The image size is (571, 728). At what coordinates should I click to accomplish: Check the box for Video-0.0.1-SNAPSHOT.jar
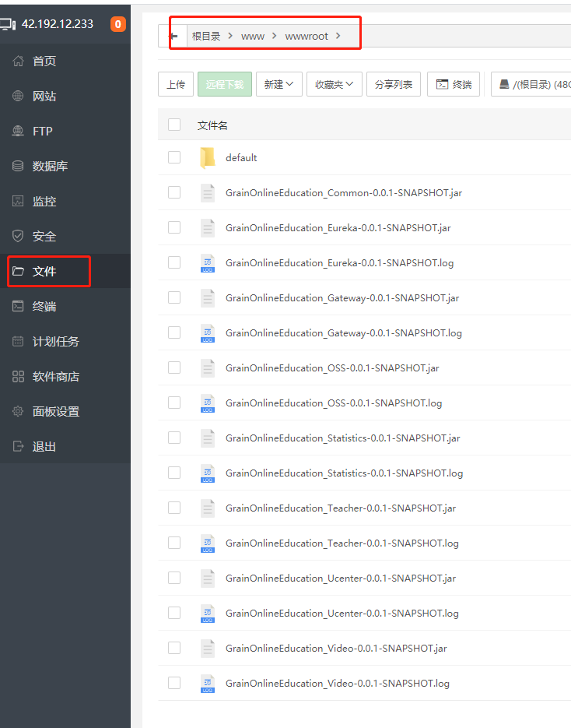click(174, 648)
